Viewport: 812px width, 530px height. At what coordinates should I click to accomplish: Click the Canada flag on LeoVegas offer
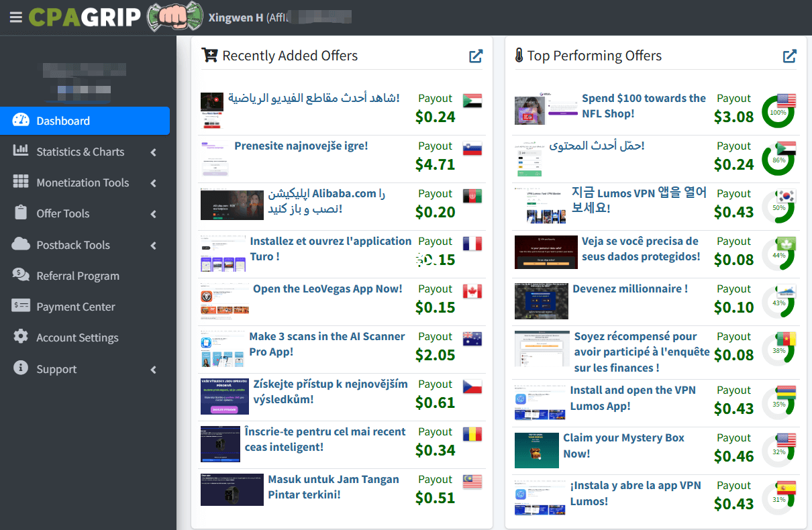(472, 292)
